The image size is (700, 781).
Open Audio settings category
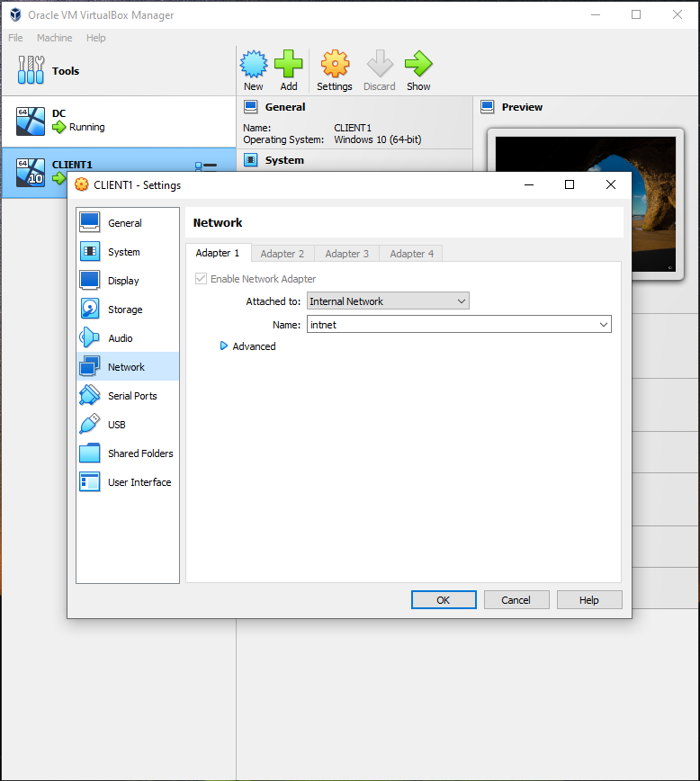click(x=128, y=338)
